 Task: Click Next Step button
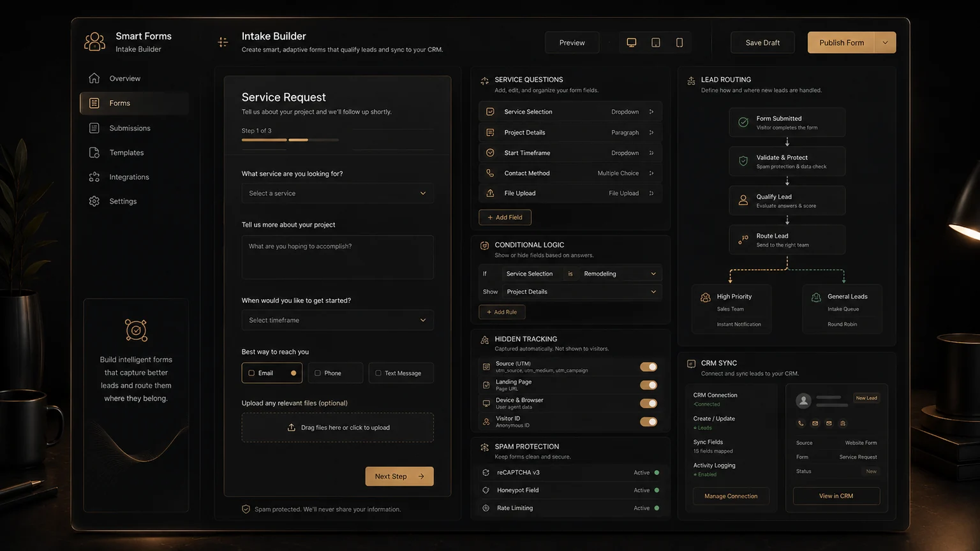pyautogui.click(x=399, y=476)
